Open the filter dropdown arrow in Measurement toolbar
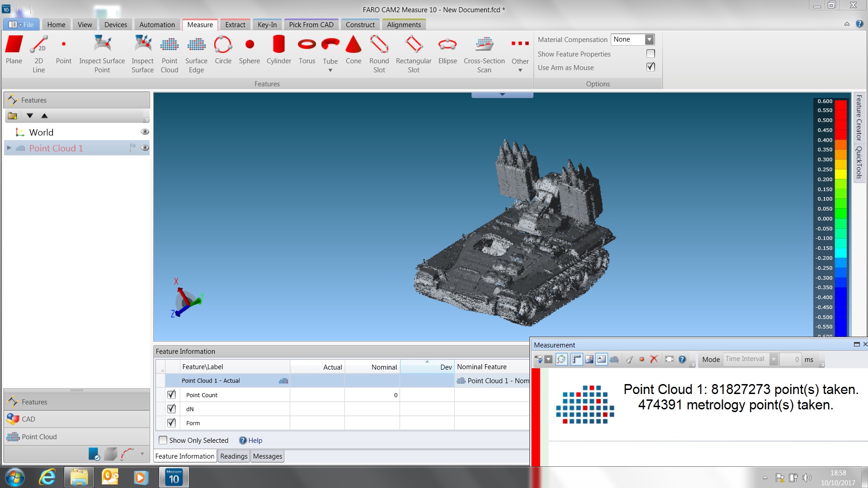Viewport: 868px width, 488px height. coord(548,360)
